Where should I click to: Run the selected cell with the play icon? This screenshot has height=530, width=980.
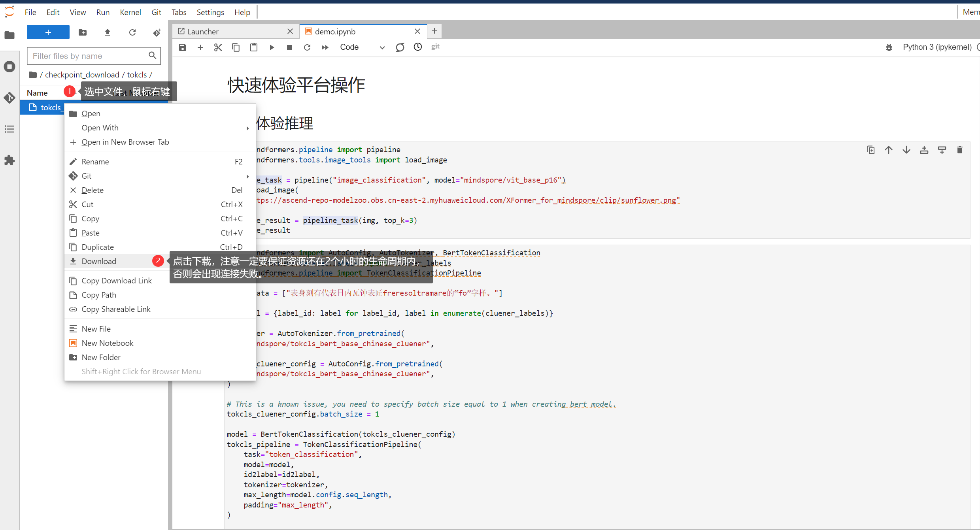[x=272, y=47]
